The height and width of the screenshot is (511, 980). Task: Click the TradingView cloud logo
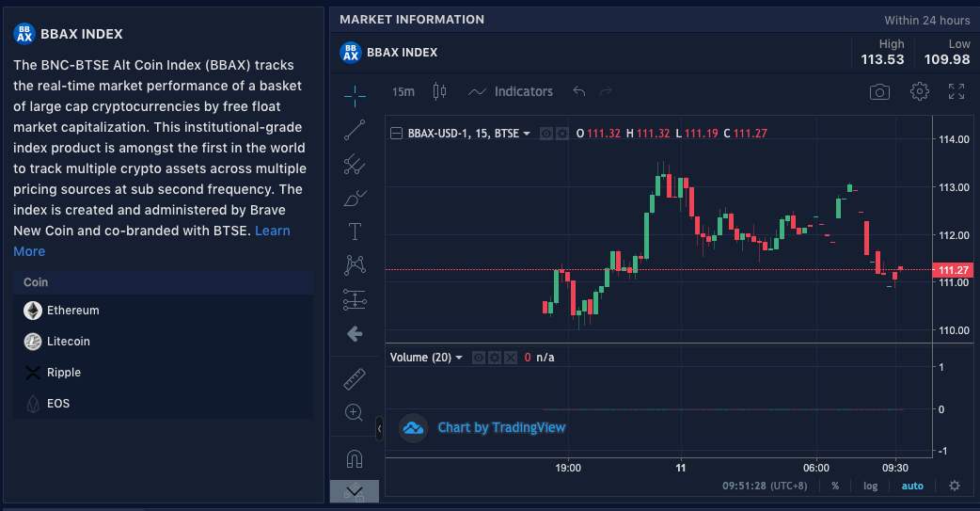[413, 428]
